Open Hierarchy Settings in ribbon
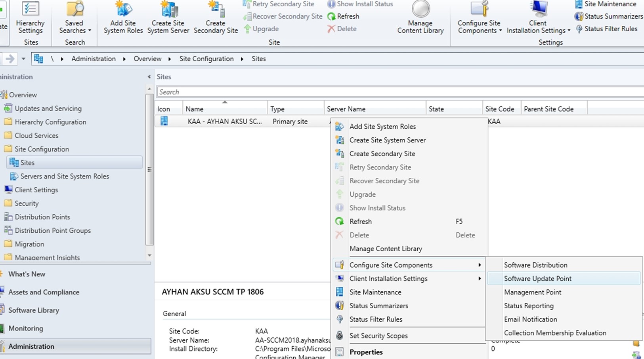This screenshot has width=644, height=359. point(30,18)
